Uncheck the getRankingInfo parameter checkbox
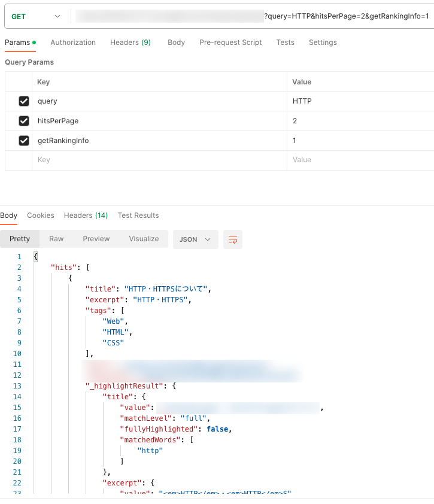The width and height of the screenshot is (434, 504). pyautogui.click(x=24, y=141)
